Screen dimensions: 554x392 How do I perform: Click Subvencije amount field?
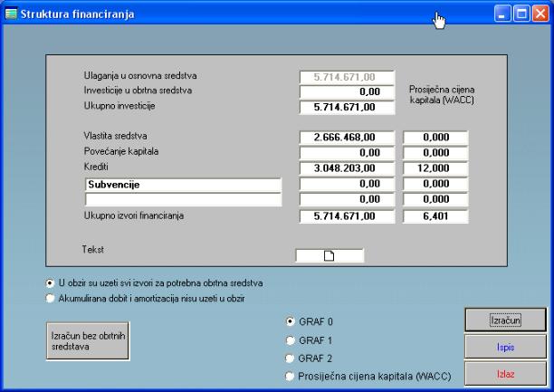(x=347, y=184)
